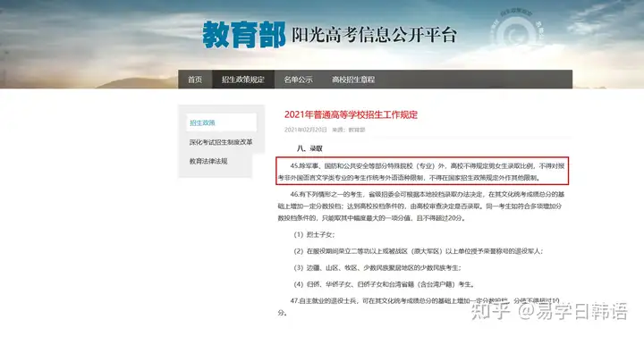Click paragraph 45 beginning 除军事、国防
Screen dimensions: 644x337
[x=422, y=172]
